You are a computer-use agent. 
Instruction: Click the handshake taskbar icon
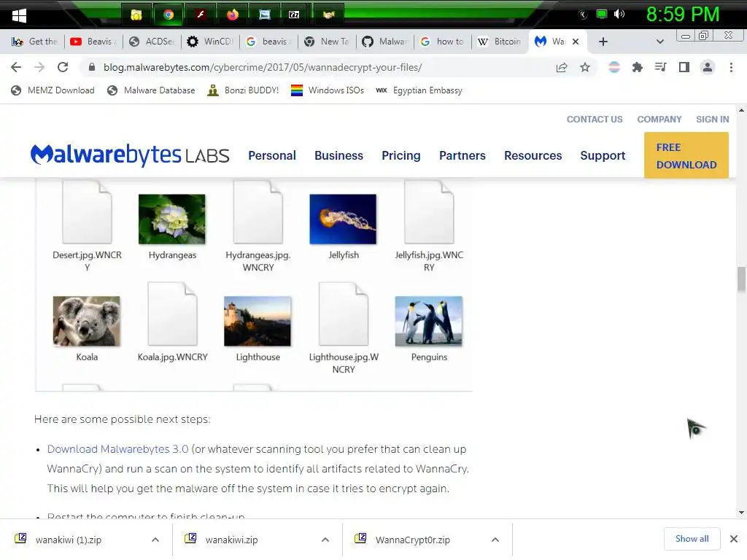coord(328,15)
